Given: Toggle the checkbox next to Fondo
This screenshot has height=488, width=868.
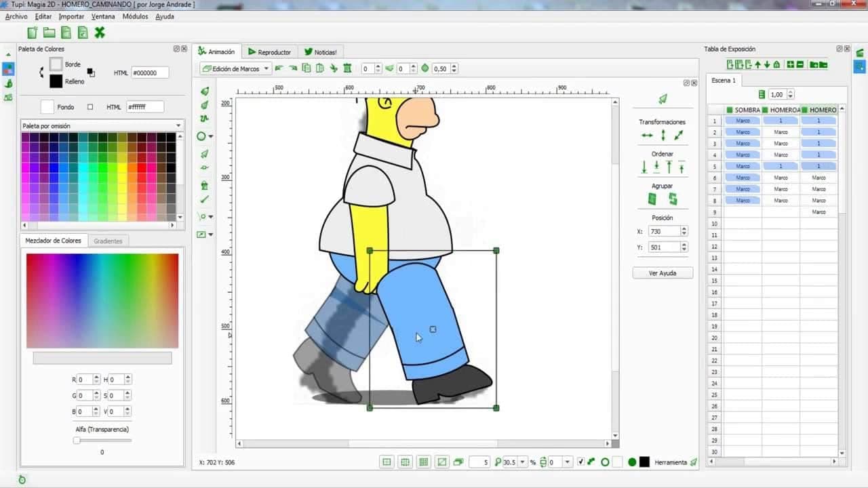Looking at the screenshot, I should coord(90,107).
